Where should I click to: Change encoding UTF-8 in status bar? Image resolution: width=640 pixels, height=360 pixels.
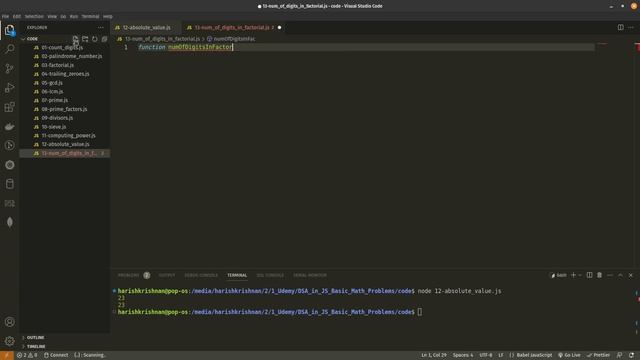click(x=485, y=355)
